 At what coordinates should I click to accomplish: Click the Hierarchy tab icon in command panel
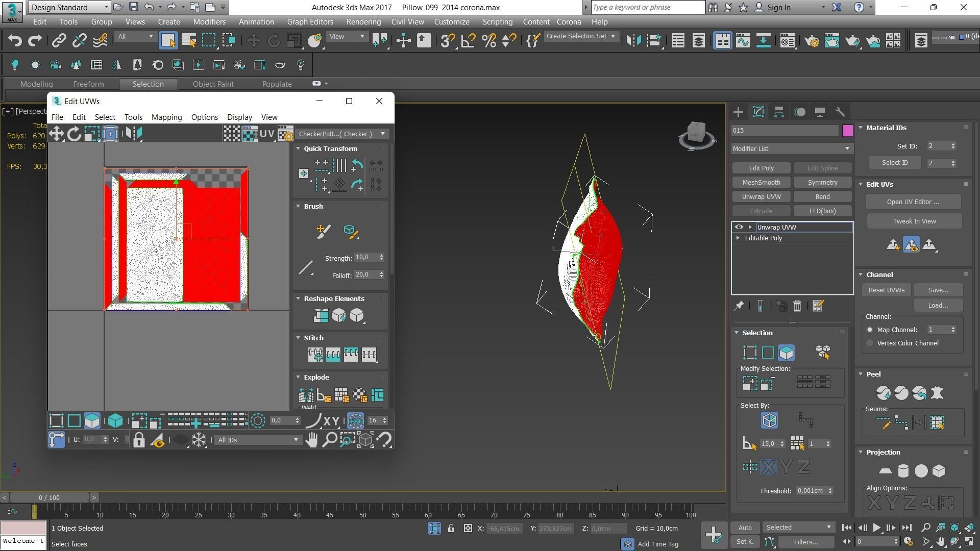tap(779, 112)
